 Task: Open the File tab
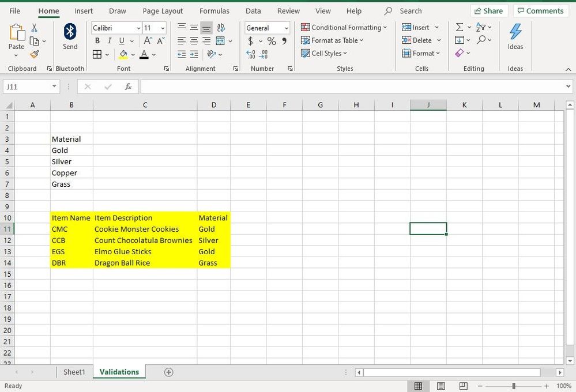[14, 11]
